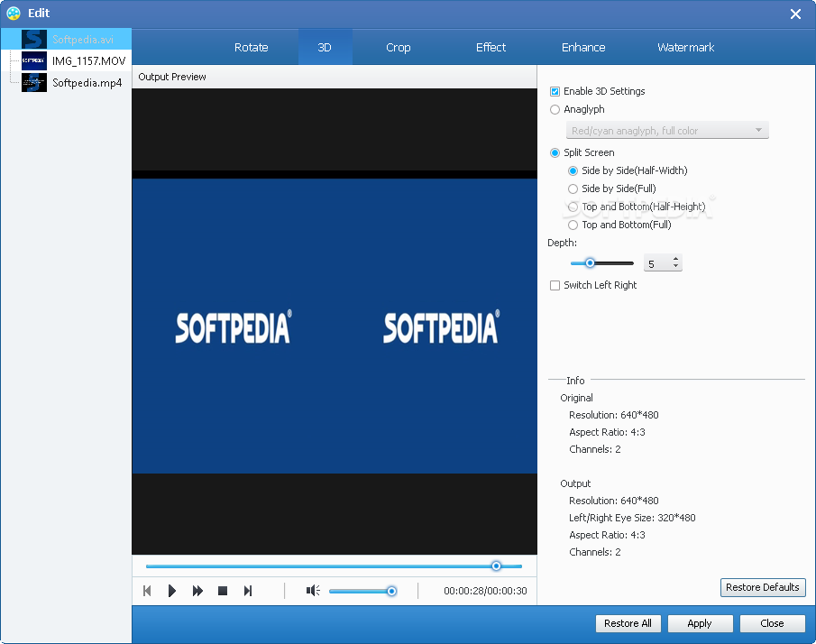
Task: Stop the video playback
Action: pos(223,591)
